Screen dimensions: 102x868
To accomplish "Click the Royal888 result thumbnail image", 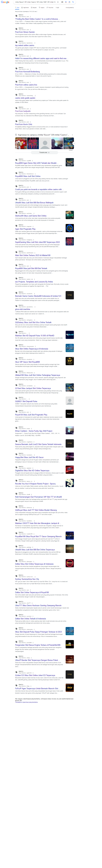I will 69,162.
